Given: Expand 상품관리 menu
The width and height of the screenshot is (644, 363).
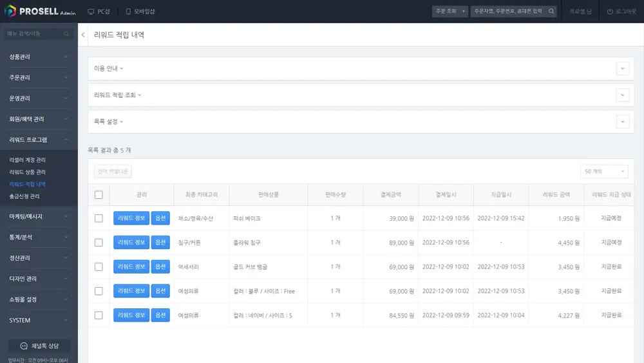Looking at the screenshot, I should coord(39,57).
